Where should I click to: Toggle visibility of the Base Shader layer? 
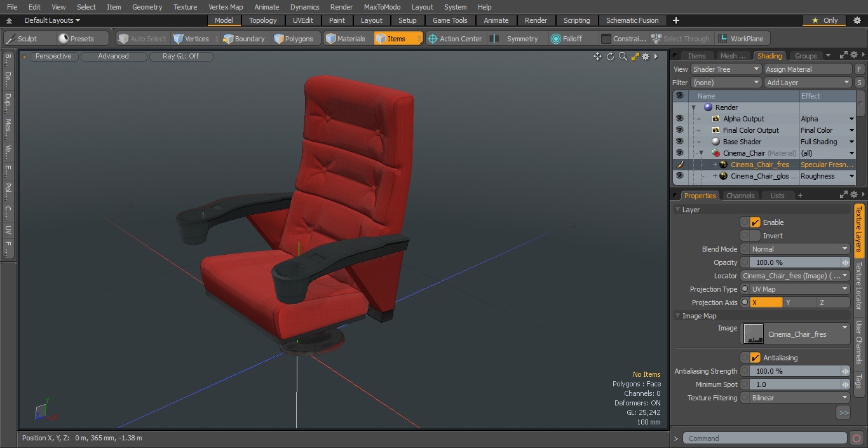tap(679, 142)
